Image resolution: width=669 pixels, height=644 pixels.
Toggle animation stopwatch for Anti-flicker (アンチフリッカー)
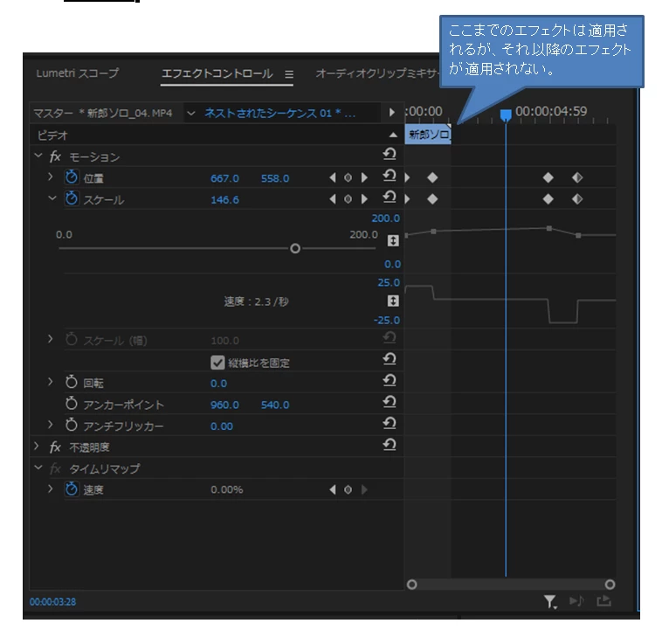pyautogui.click(x=72, y=425)
